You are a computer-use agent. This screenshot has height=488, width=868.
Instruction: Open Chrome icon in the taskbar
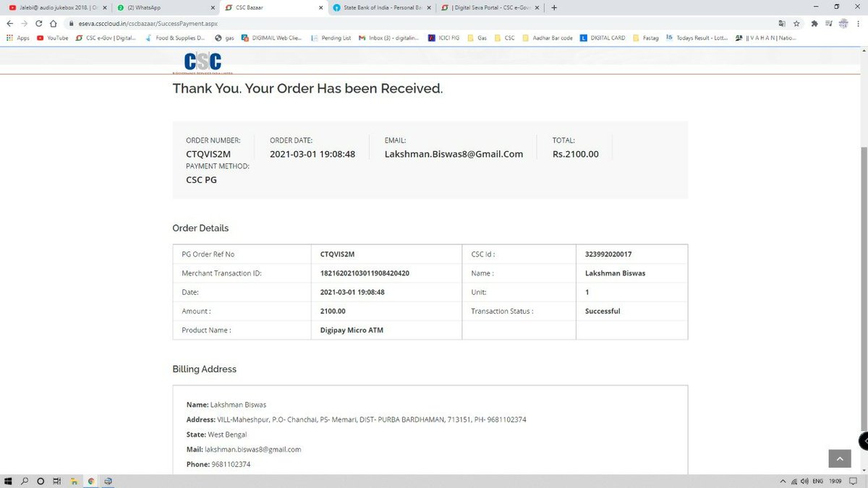tap(91, 481)
